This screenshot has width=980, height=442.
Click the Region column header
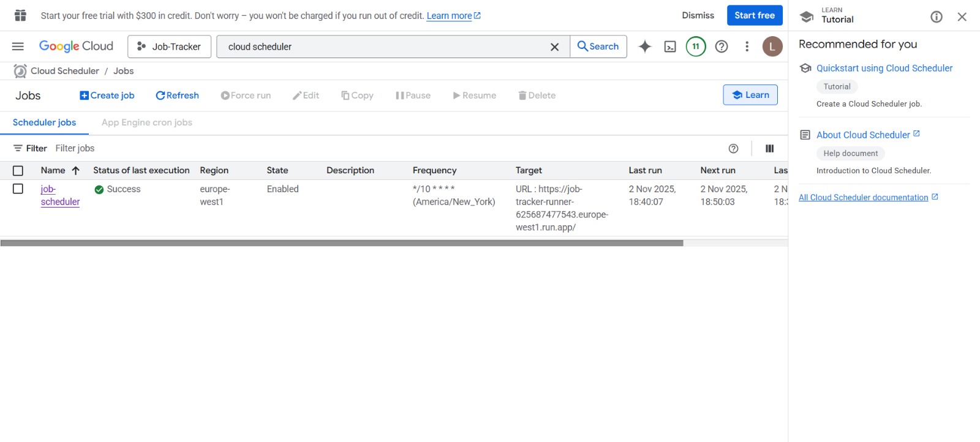(214, 170)
